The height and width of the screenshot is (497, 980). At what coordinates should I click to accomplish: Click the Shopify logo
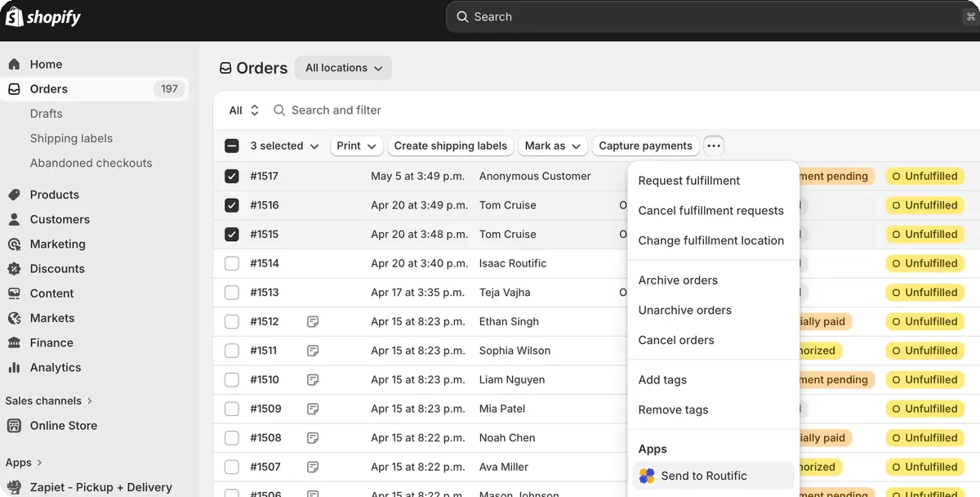pos(43,16)
